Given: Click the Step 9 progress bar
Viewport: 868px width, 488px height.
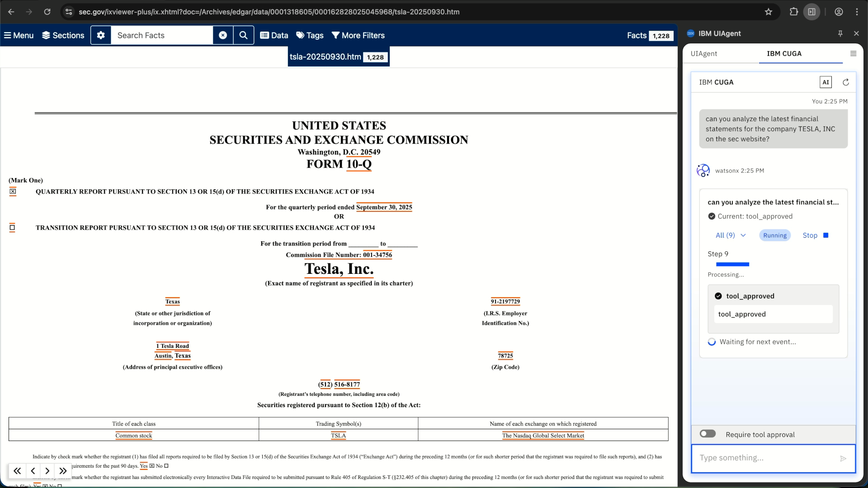Looking at the screenshot, I should point(732,264).
